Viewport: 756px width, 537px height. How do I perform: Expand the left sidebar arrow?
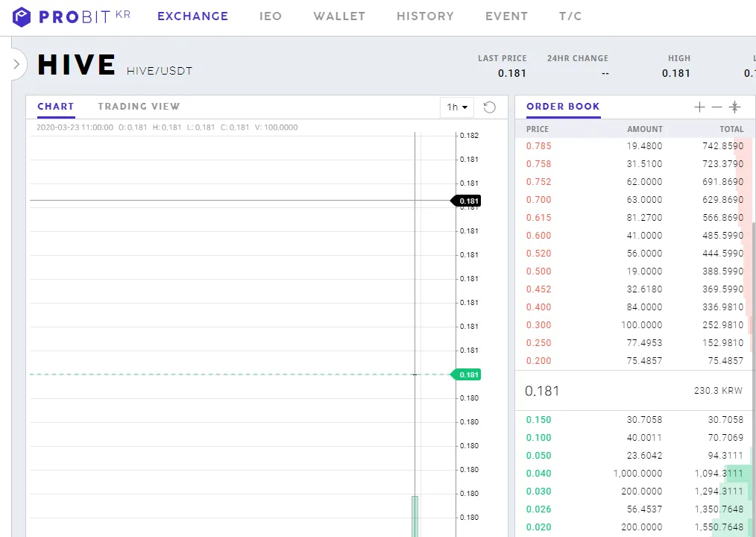[x=16, y=63]
